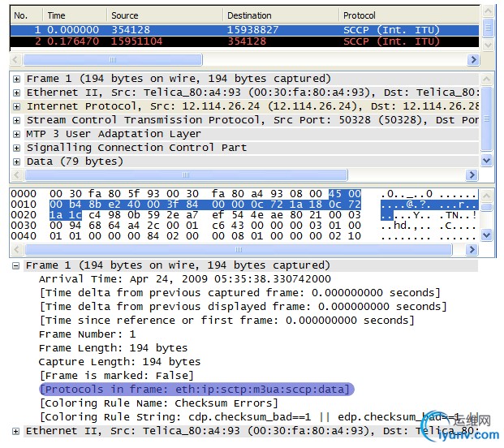Click hex offset row 0040
This screenshot has height=448, width=504.
coord(24,236)
